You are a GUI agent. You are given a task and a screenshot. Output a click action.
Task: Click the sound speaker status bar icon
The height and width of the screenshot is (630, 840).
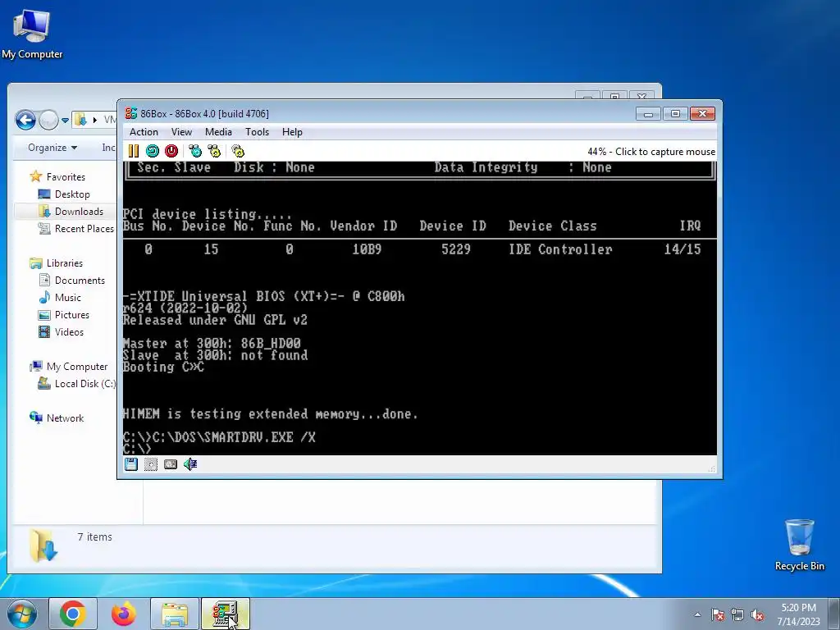[x=190, y=464]
